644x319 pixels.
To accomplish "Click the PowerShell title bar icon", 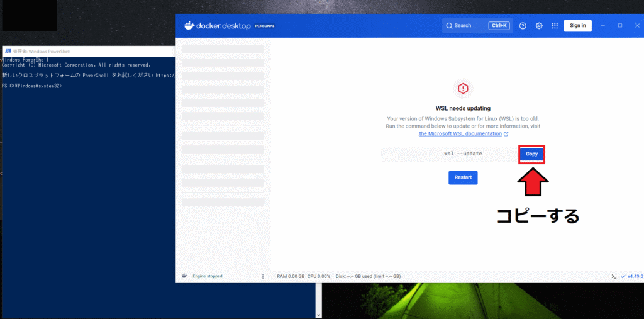I will (7, 51).
